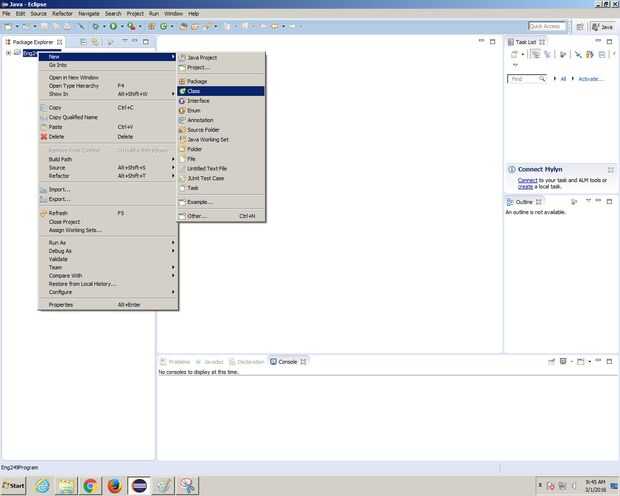Click the New Java Class toolbar icon
The width and height of the screenshot is (620, 496).
coord(164,27)
